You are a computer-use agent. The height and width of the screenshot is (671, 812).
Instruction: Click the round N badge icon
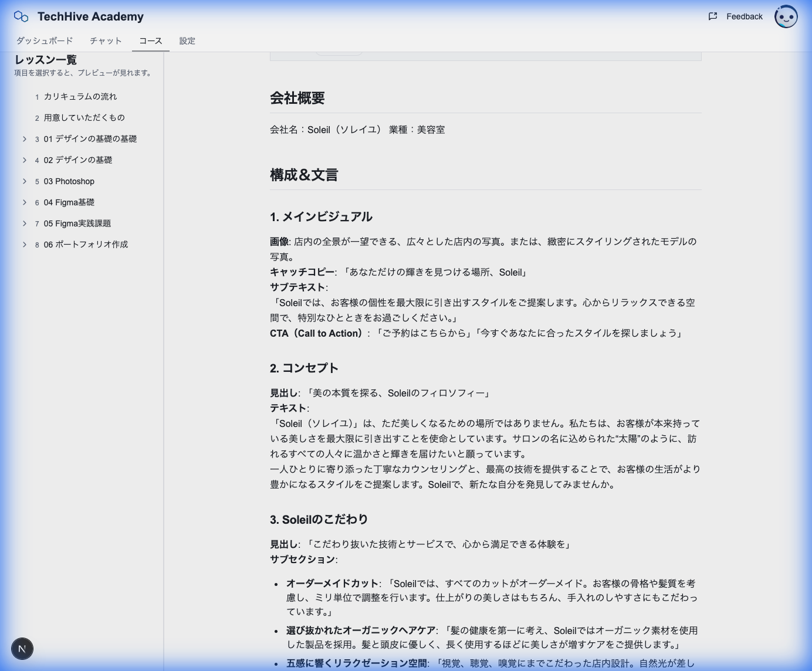[x=22, y=649]
